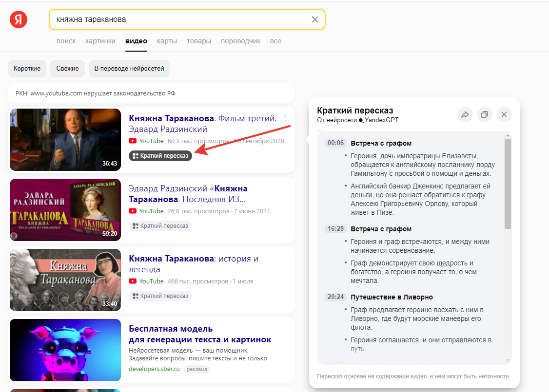Clear the search query with the X icon
The height and width of the screenshot is (392, 549).
[x=315, y=19]
